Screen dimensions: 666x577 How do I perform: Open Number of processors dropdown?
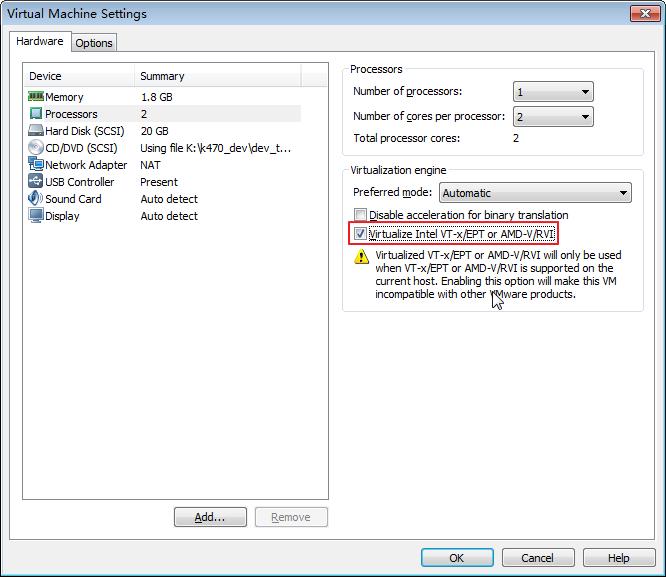553,92
